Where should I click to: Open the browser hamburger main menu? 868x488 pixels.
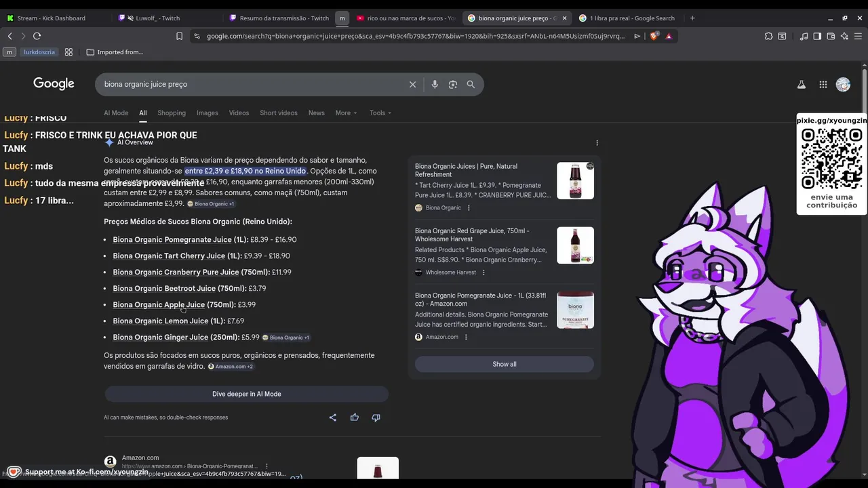[858, 36]
